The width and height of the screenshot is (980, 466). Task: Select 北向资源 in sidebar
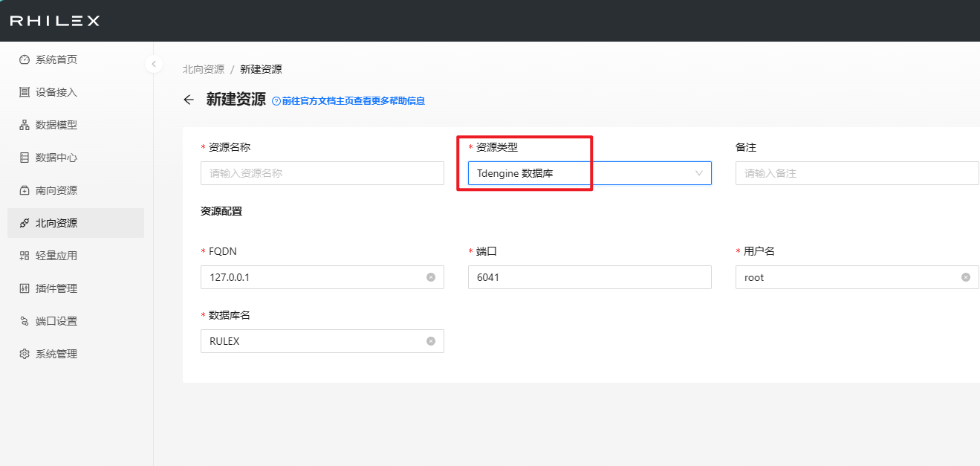coord(76,223)
